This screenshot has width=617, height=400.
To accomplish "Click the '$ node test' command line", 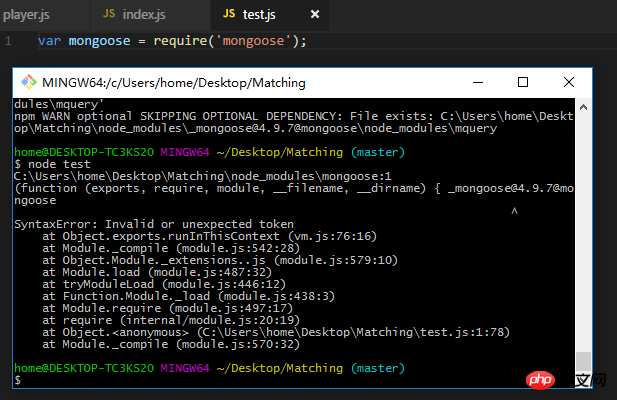I will click(52, 164).
